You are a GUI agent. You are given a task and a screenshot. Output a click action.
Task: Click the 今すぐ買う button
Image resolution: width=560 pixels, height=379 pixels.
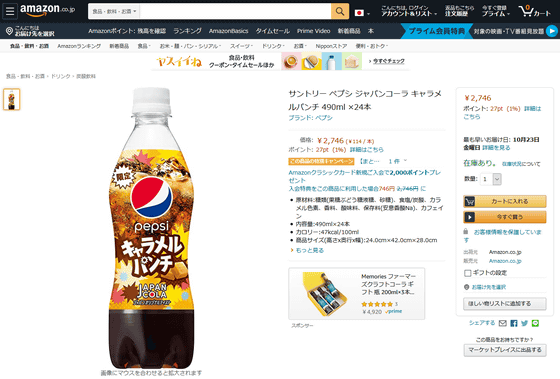point(505,217)
